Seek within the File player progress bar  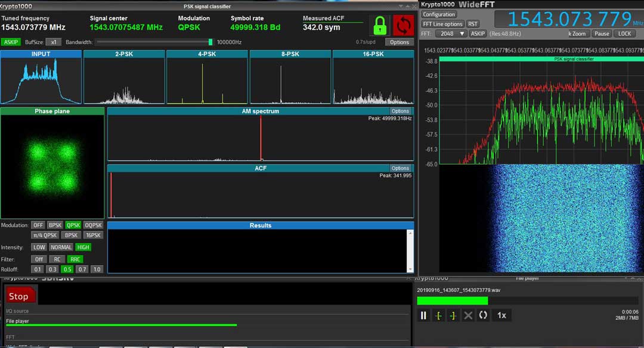(x=528, y=301)
